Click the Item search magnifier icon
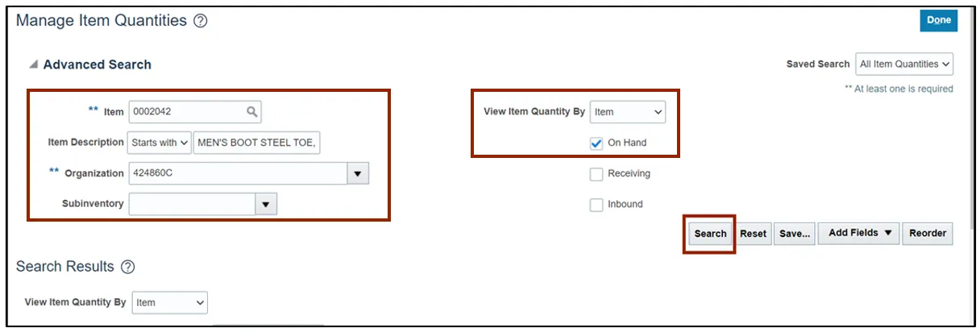The width and height of the screenshot is (980, 332). pos(251,112)
